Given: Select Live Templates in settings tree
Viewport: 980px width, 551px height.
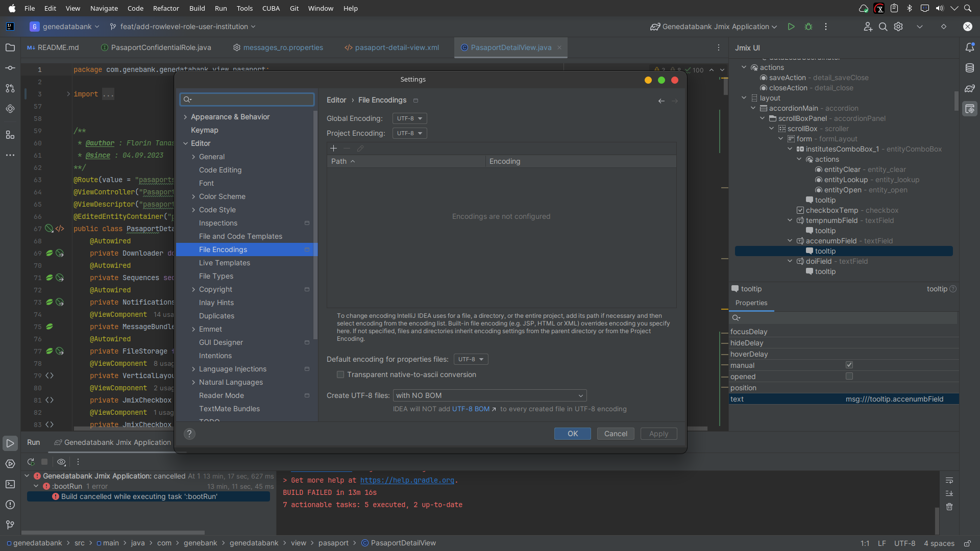Looking at the screenshot, I should pyautogui.click(x=225, y=263).
